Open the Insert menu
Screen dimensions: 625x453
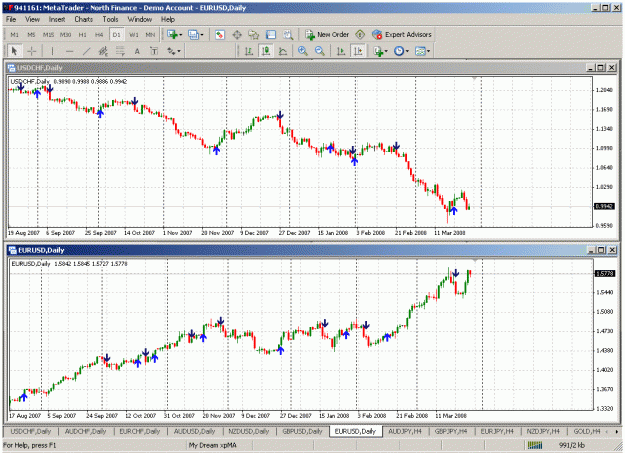coord(57,19)
